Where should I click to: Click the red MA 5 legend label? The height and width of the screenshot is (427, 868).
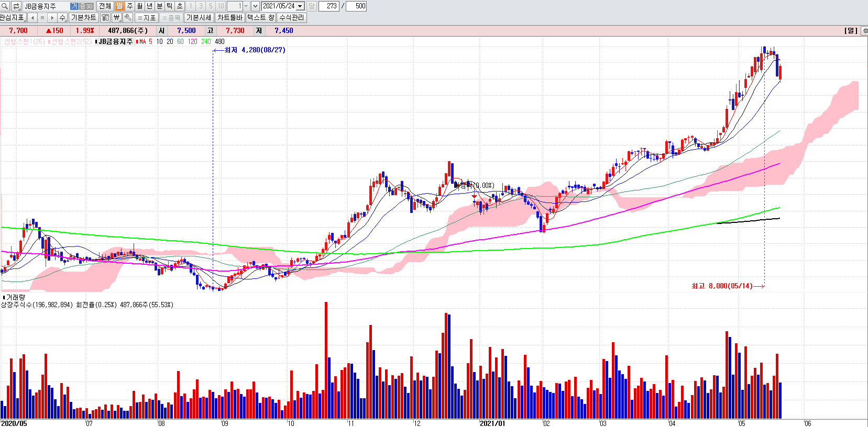click(146, 41)
